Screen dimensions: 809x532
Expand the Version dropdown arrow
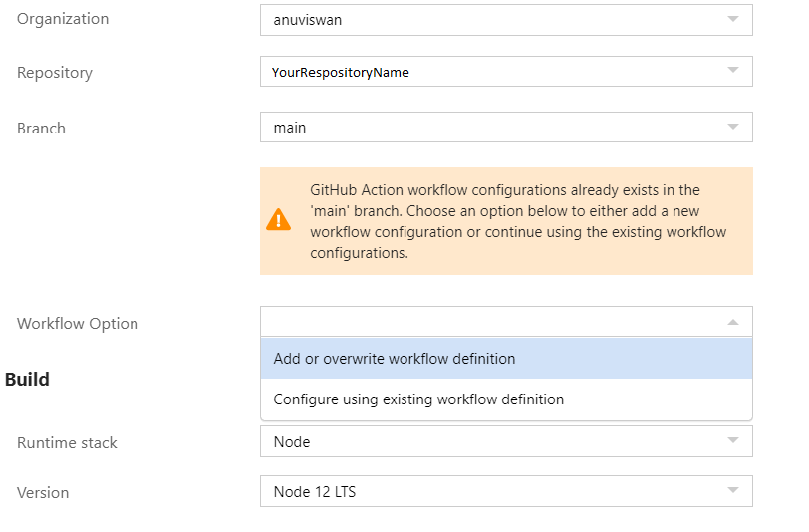[x=733, y=490]
